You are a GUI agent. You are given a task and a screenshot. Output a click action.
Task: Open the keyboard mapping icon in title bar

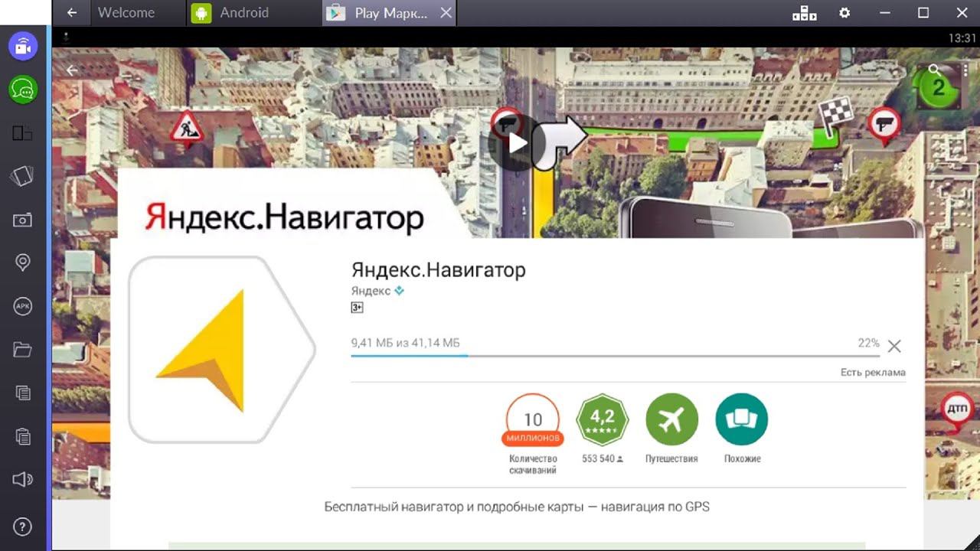coord(804,13)
